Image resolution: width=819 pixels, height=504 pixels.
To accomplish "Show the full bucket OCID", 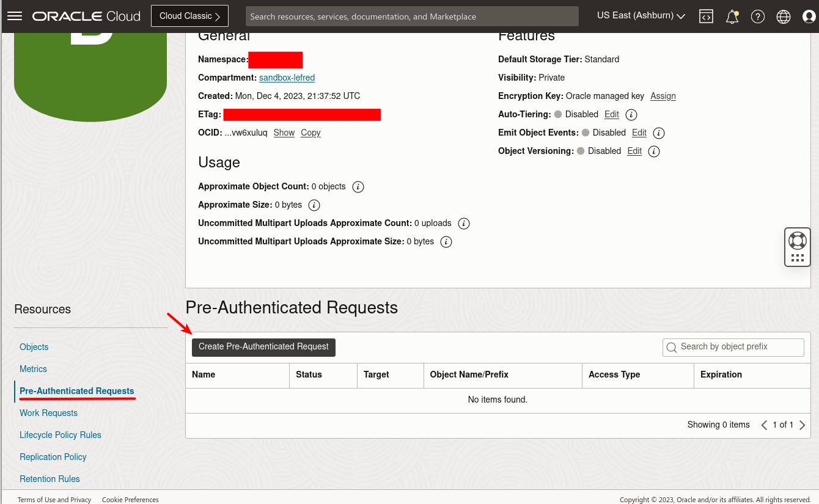I will click(x=284, y=133).
